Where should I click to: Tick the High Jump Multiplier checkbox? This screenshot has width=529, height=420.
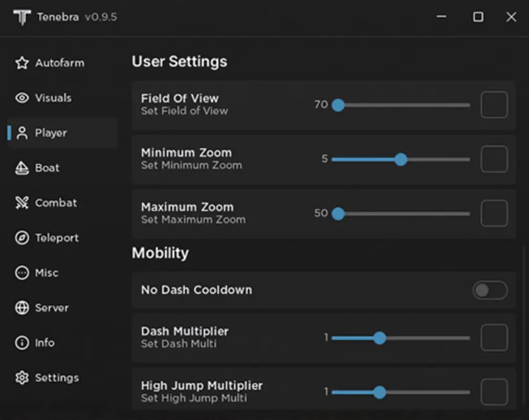[494, 392]
